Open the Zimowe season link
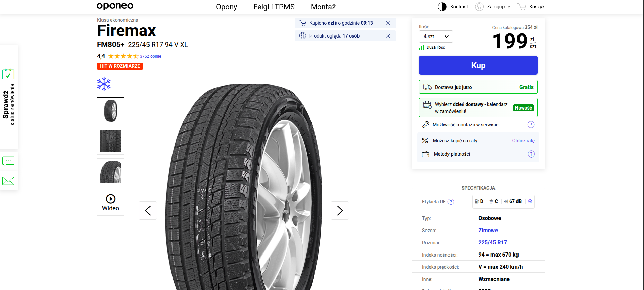644x290 pixels. tap(488, 230)
